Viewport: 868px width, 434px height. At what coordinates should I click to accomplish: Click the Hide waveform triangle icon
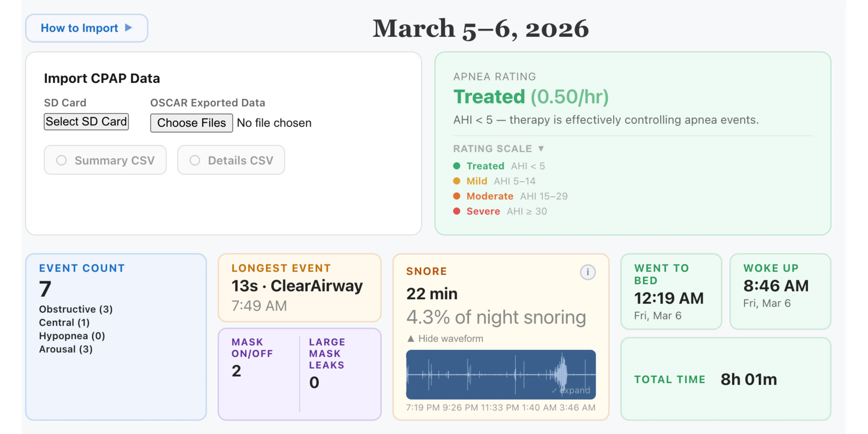pyautogui.click(x=411, y=338)
